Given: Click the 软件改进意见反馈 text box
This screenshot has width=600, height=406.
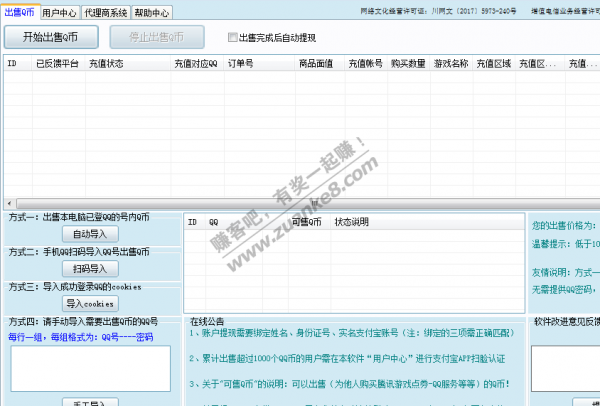Looking at the screenshot, I should (566, 368).
